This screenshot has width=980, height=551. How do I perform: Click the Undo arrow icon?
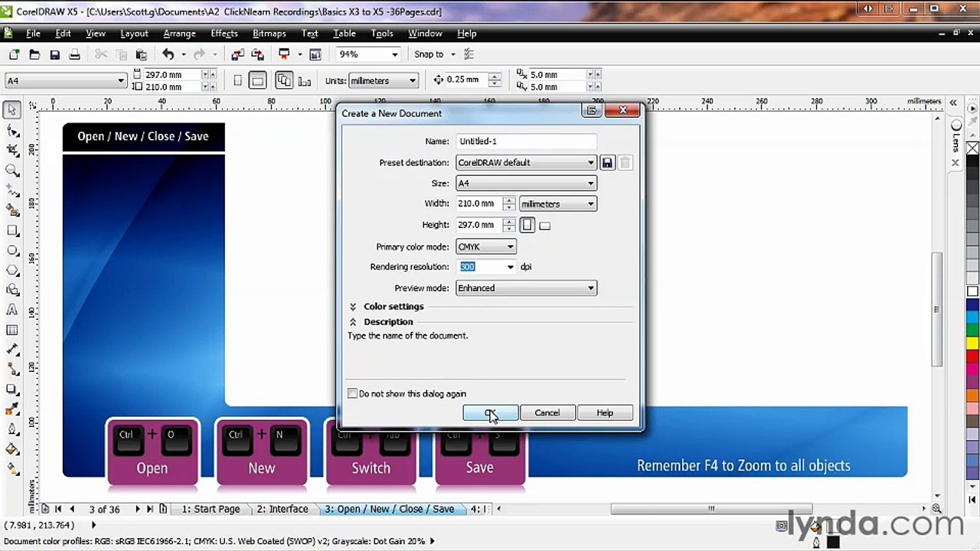pyautogui.click(x=168, y=54)
